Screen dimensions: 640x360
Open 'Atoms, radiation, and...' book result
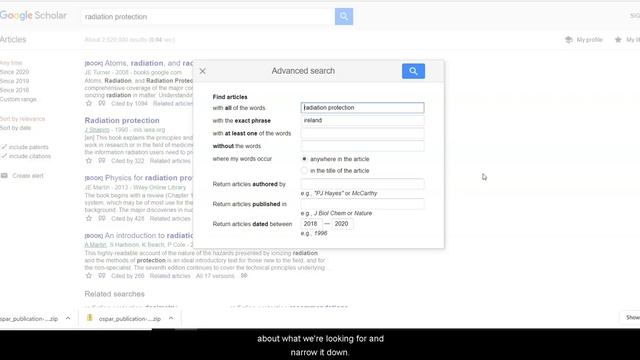coord(149,63)
